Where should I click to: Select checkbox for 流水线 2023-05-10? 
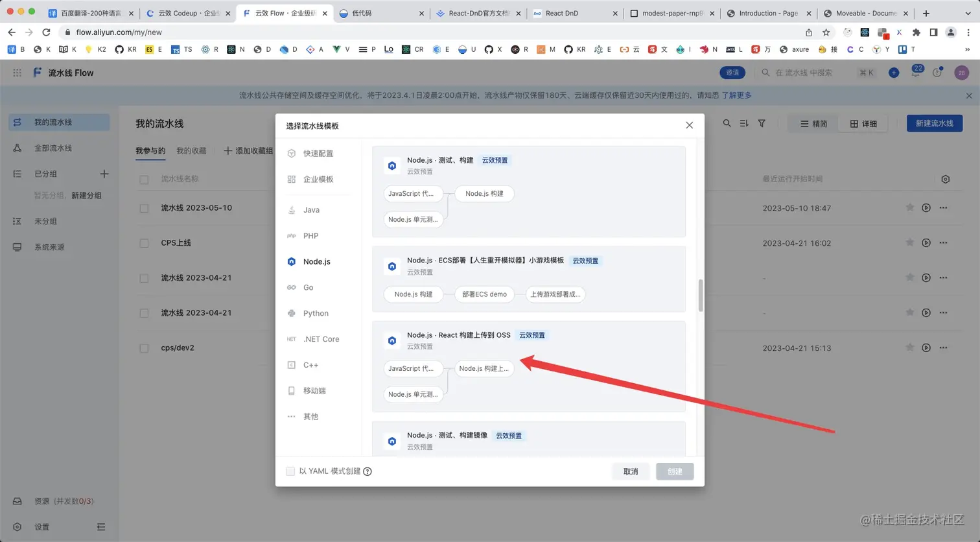click(x=144, y=208)
